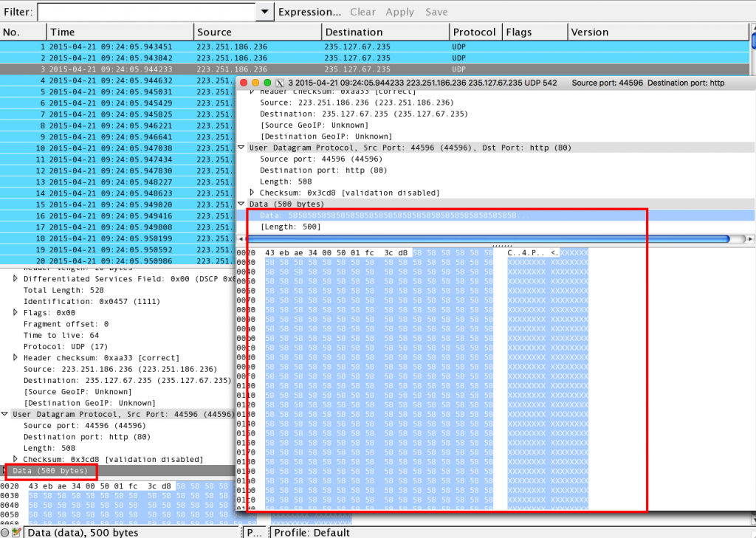Sort by the Protocol column header

point(475,32)
